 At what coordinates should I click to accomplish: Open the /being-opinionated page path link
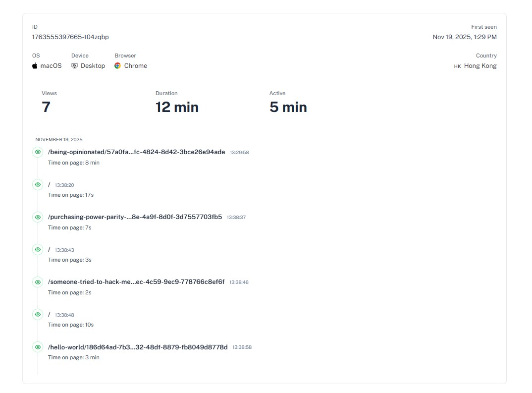point(136,152)
